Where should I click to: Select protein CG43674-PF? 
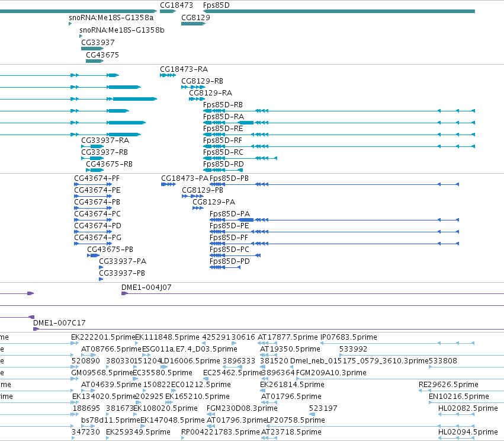[x=97, y=178]
